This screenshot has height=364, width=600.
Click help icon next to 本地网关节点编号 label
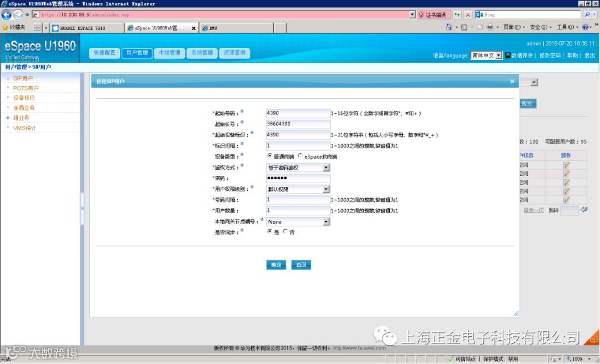coord(262,220)
